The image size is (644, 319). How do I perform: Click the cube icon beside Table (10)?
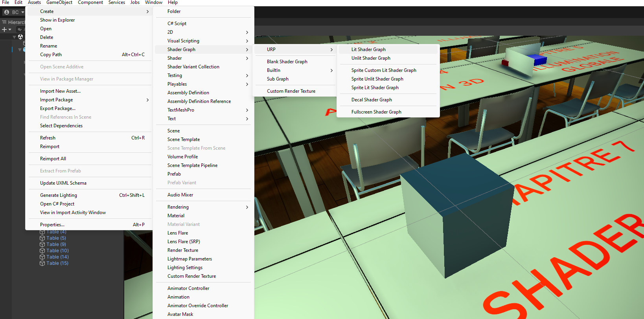[42, 251]
